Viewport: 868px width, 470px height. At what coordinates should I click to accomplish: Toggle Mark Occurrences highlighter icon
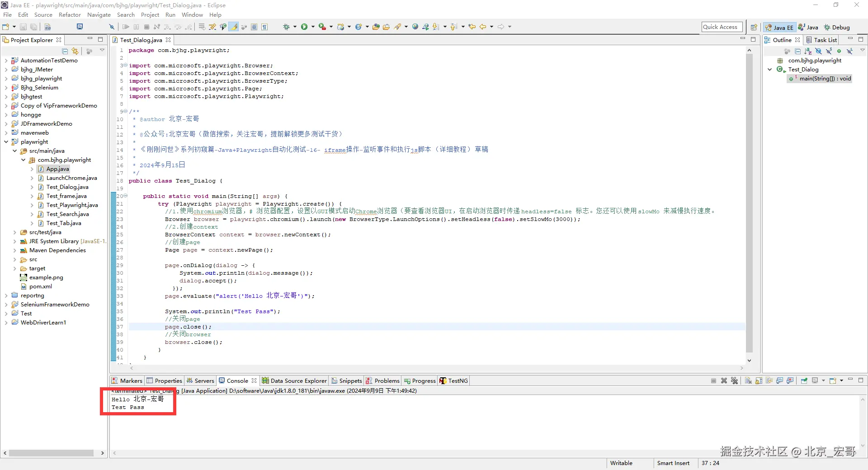[x=234, y=27]
